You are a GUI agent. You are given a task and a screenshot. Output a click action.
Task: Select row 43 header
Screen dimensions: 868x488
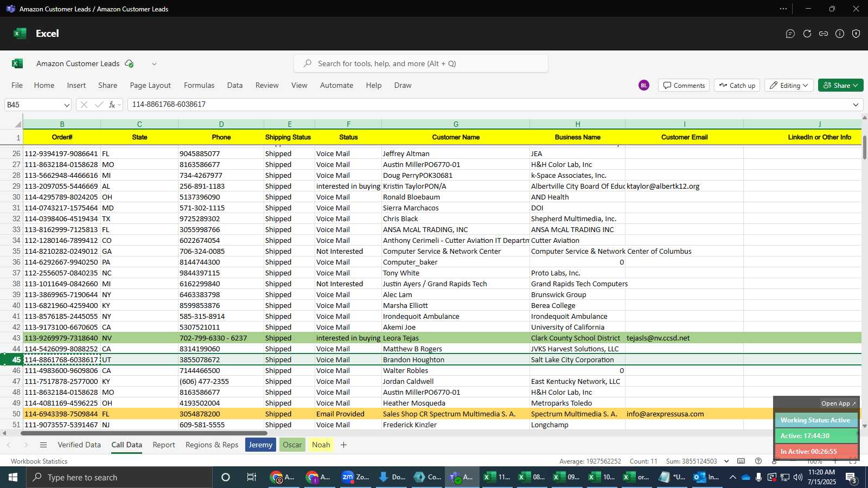click(x=11, y=338)
